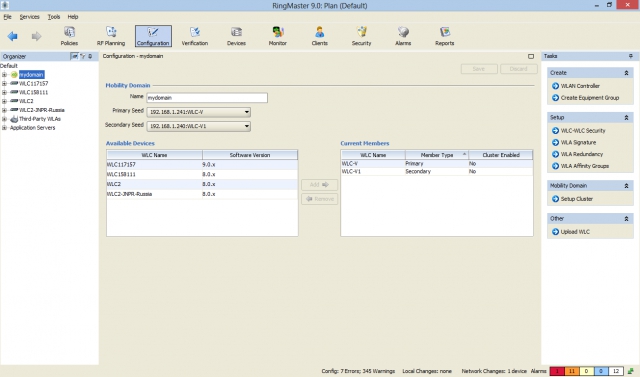Click the Save button

(x=479, y=69)
